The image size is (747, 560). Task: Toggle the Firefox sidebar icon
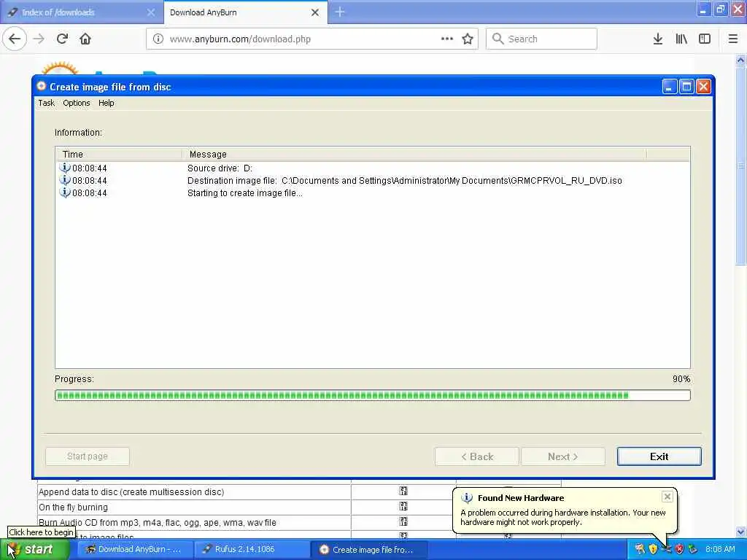pos(705,39)
